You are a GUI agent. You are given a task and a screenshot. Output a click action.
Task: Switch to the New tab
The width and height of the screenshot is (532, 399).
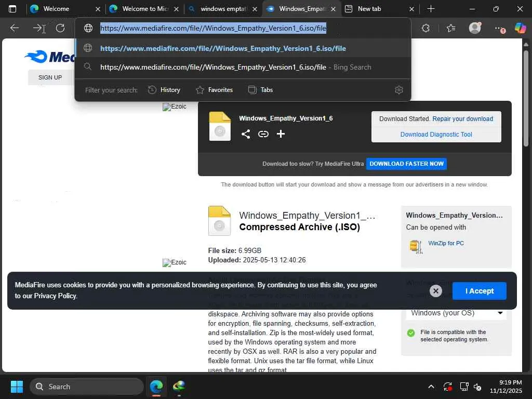(x=369, y=9)
